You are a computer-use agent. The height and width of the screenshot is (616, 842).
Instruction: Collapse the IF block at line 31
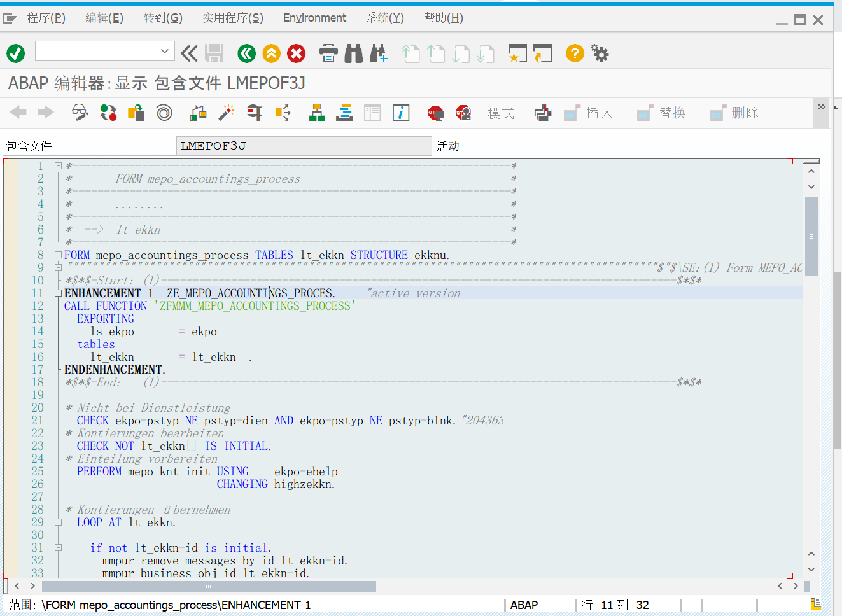click(x=58, y=548)
